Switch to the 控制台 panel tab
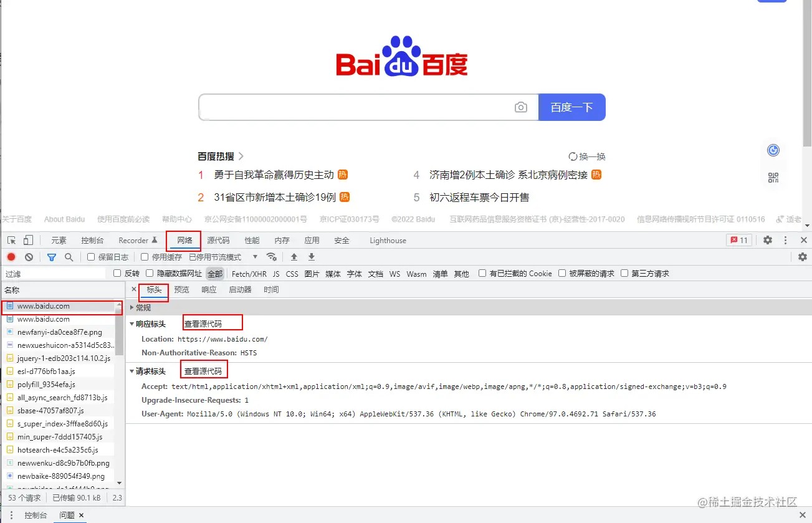Screen dimensions: 812x523 pyautogui.click(x=92, y=240)
